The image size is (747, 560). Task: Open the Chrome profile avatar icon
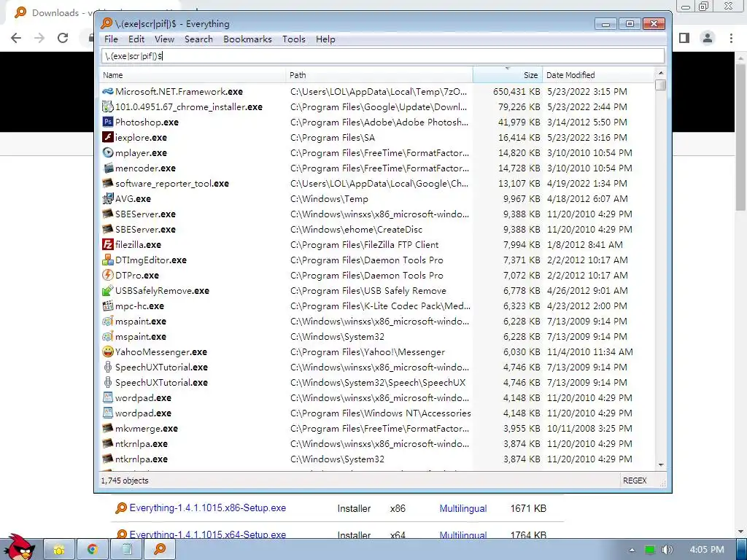pyautogui.click(x=708, y=38)
